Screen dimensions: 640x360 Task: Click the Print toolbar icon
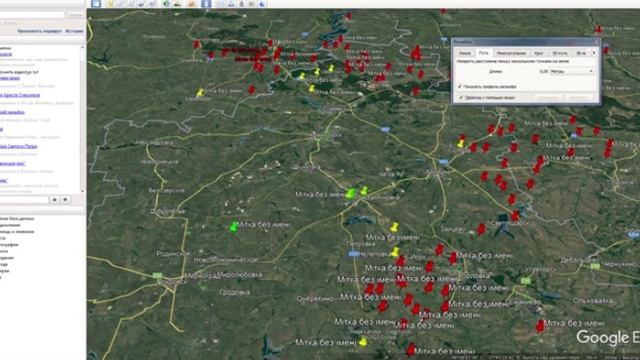click(x=231, y=4)
